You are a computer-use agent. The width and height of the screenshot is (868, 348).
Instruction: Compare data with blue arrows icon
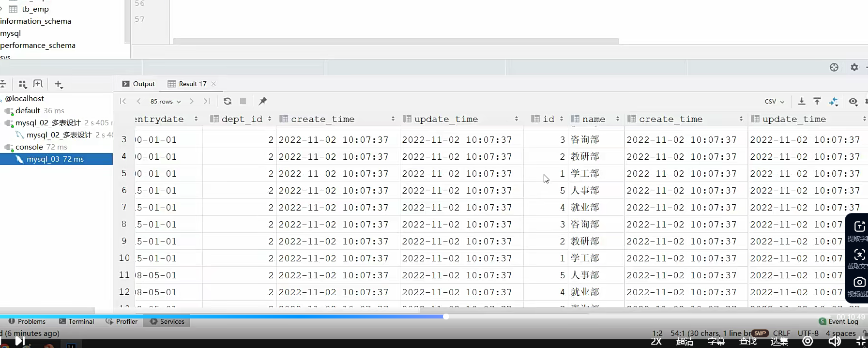click(833, 101)
